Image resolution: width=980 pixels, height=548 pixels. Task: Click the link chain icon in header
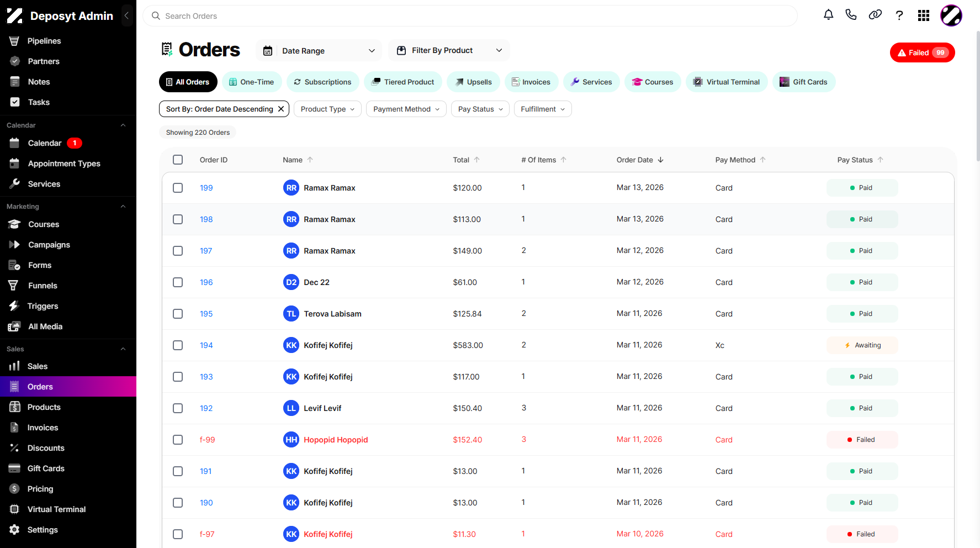[x=875, y=15]
